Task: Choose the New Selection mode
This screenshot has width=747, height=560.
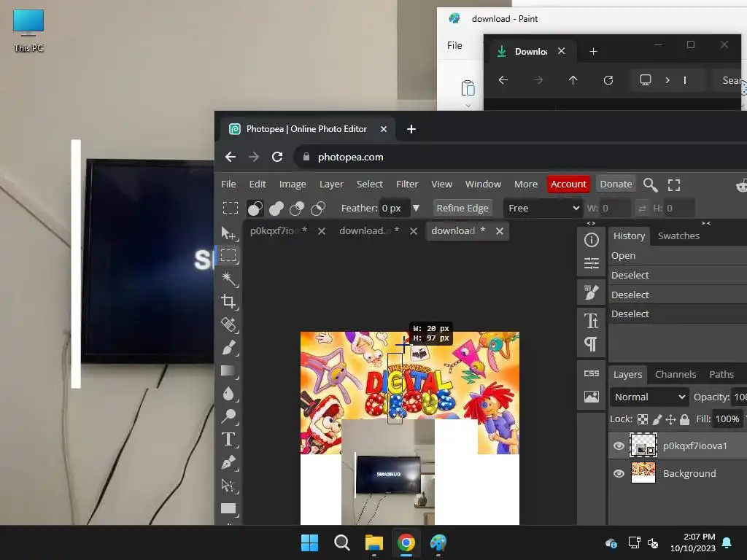Action: click(255, 208)
